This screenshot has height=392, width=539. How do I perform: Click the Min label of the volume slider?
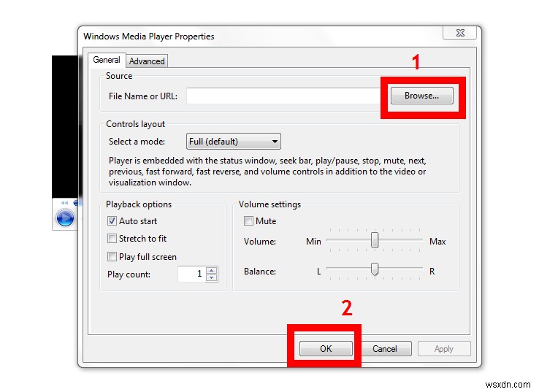(x=313, y=242)
